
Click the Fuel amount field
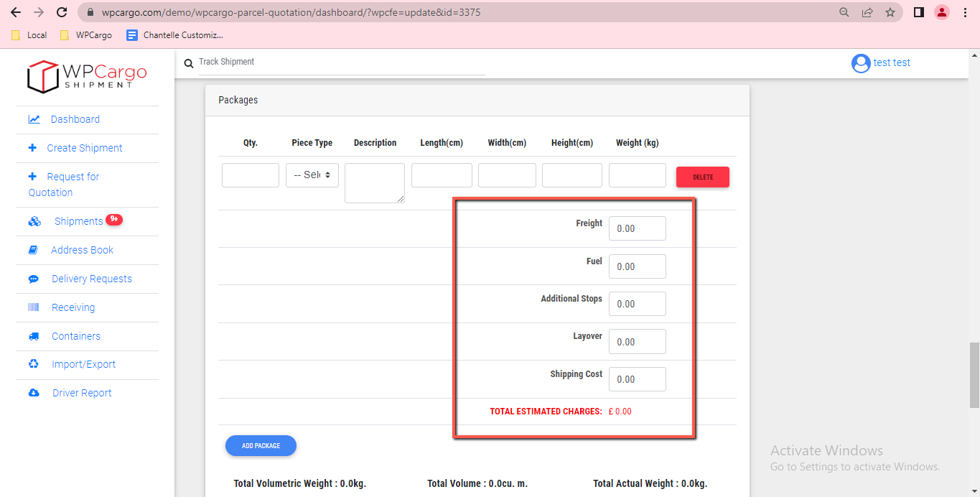638,266
